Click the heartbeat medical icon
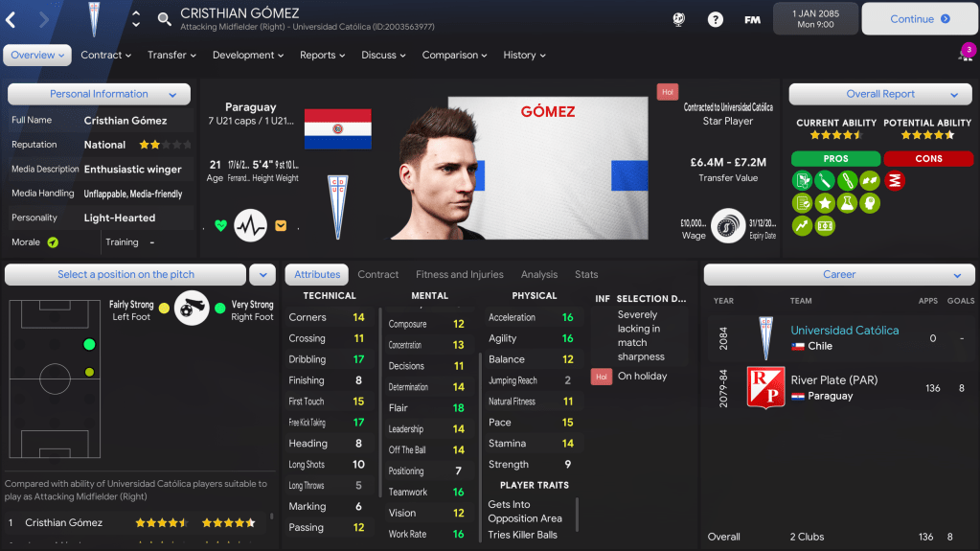 tap(251, 225)
